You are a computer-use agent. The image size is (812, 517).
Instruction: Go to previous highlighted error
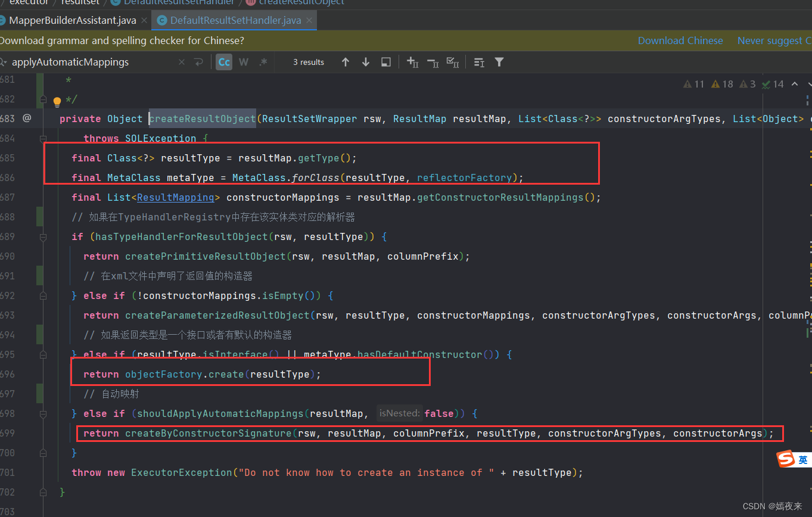(x=794, y=84)
